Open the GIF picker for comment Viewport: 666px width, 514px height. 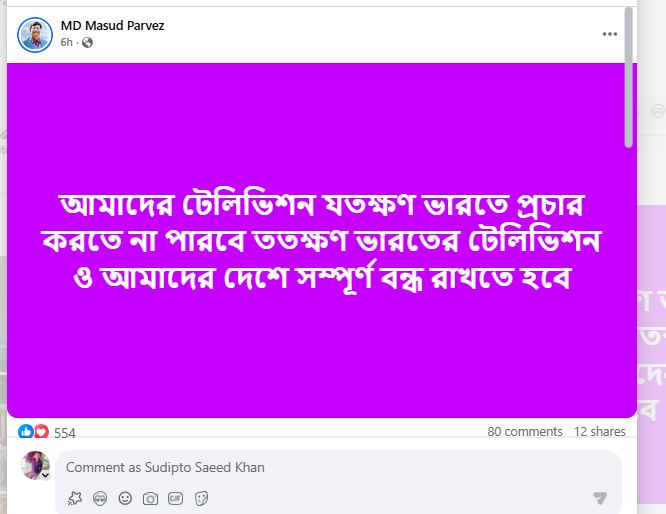[175, 498]
